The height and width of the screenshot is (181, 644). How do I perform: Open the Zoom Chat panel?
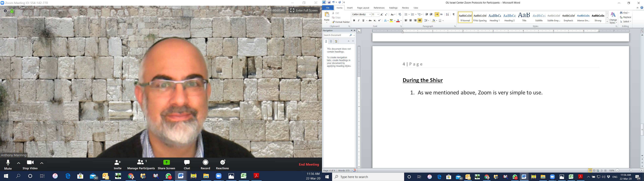click(187, 163)
